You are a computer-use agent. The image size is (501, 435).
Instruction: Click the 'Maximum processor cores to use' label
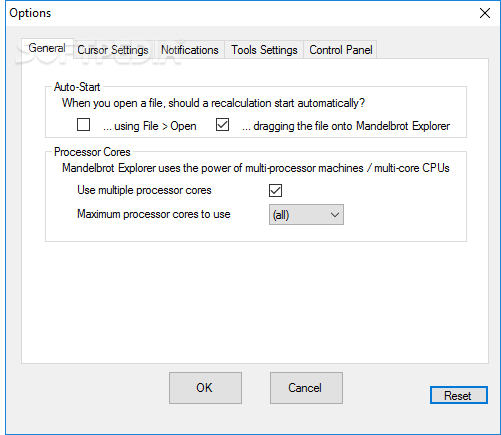154,214
